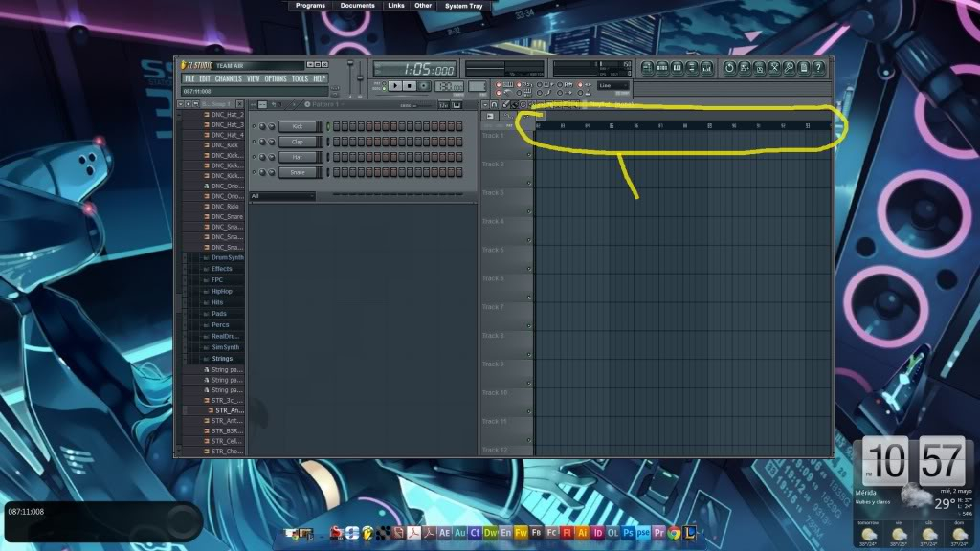This screenshot has height=551, width=980.
Task: Open graph editor icon in step sequencer
Action: [444, 105]
